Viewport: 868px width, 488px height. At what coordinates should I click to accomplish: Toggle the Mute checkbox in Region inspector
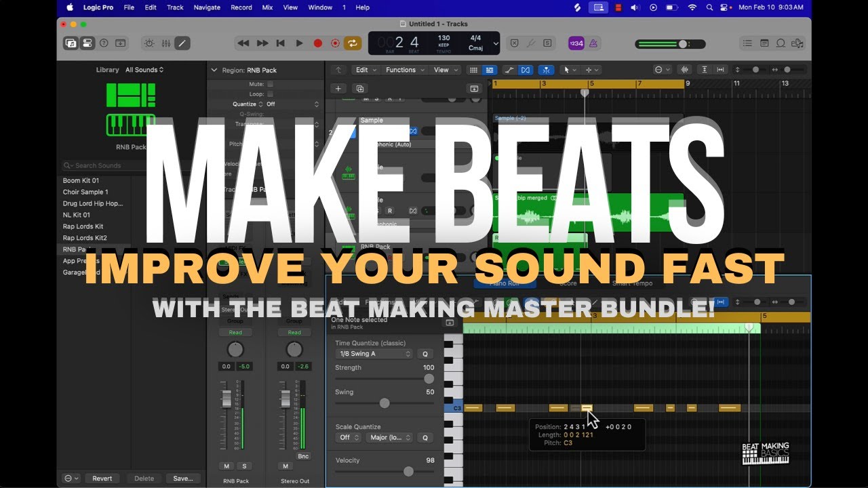pos(270,84)
